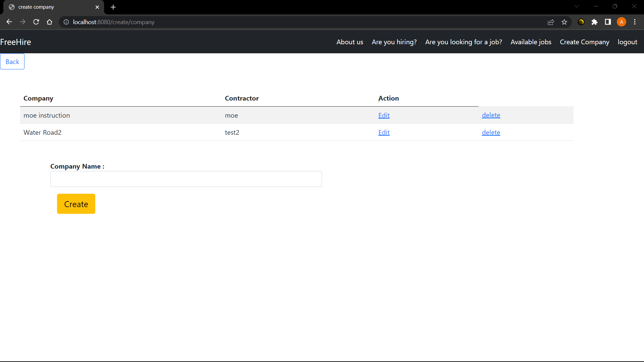Open About us nav item
The width and height of the screenshot is (644, 362).
(x=350, y=42)
